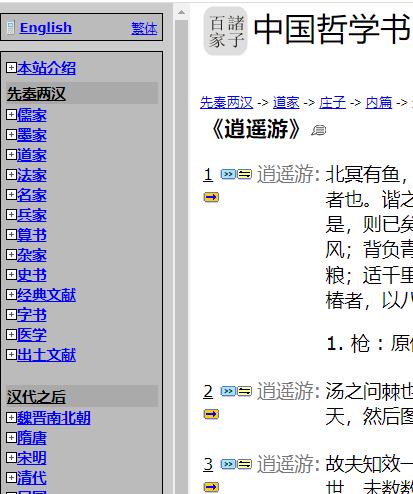Click paragraph number 2 link
Viewport: 413px width, 494px height.
[x=208, y=391]
